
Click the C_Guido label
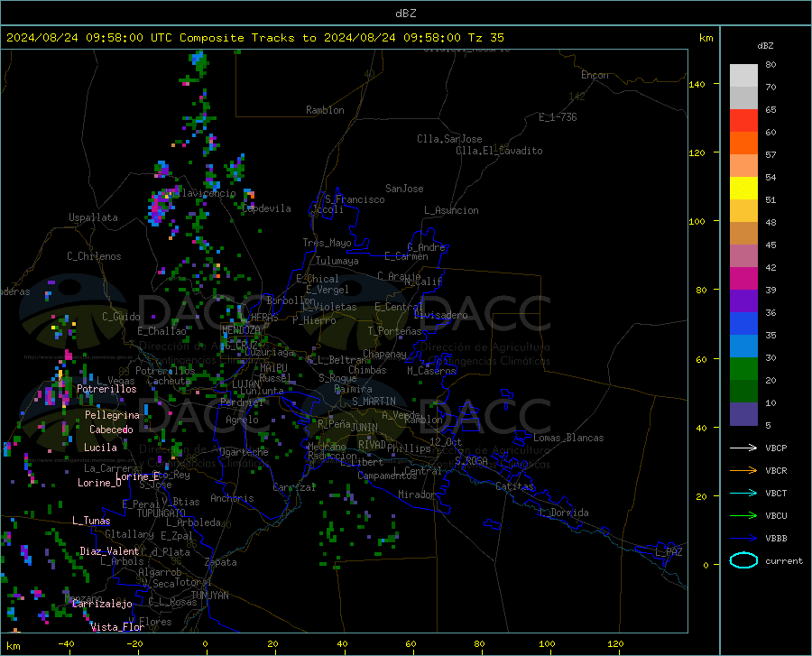click(x=121, y=317)
